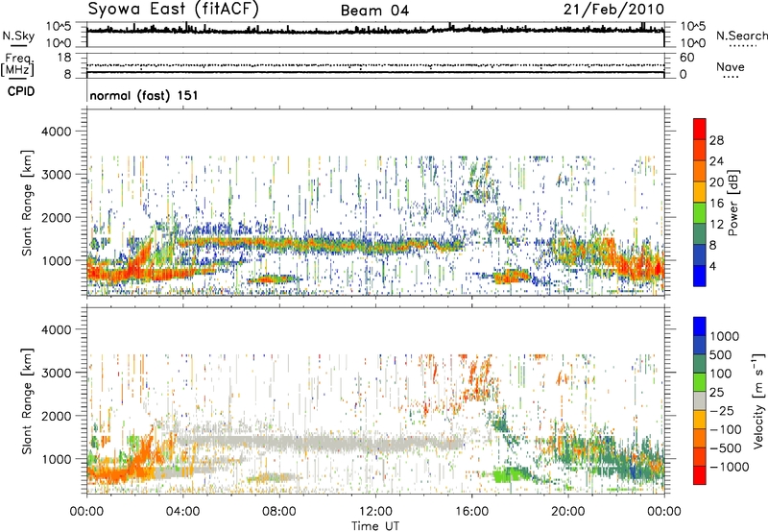The image size is (768, 532).
Task: Select the "4000" tick on the power panel
Action: pyautogui.click(x=56, y=132)
